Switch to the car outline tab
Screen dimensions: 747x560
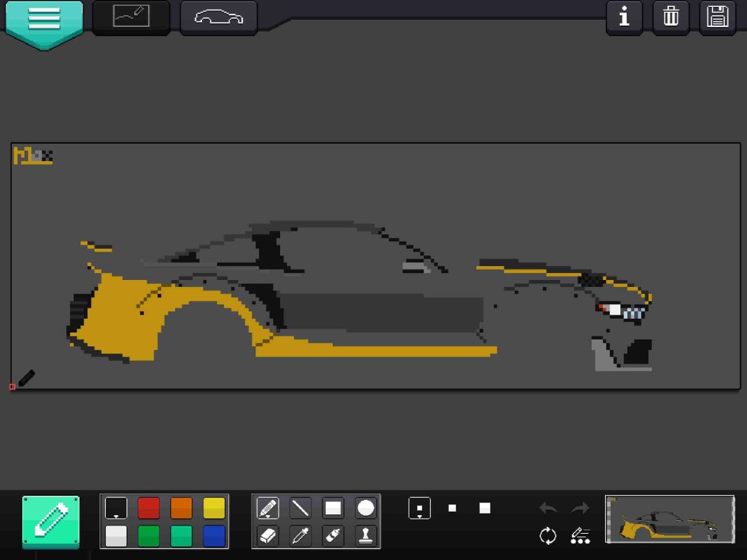click(219, 17)
